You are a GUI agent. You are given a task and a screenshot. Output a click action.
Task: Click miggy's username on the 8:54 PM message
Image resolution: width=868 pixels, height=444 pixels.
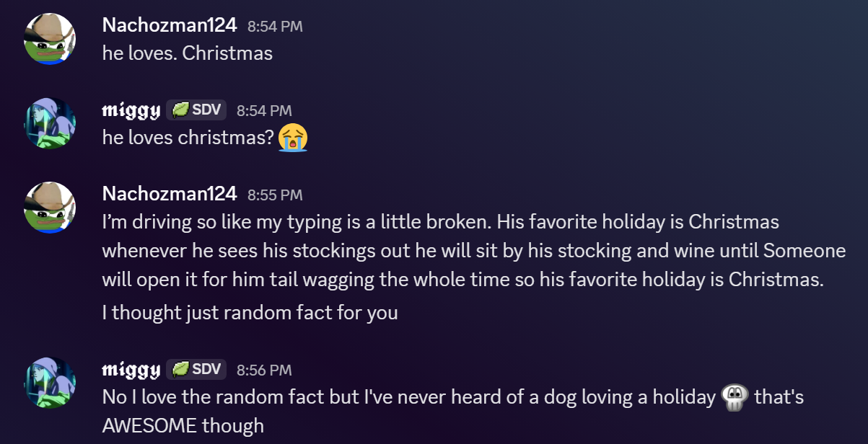(131, 110)
